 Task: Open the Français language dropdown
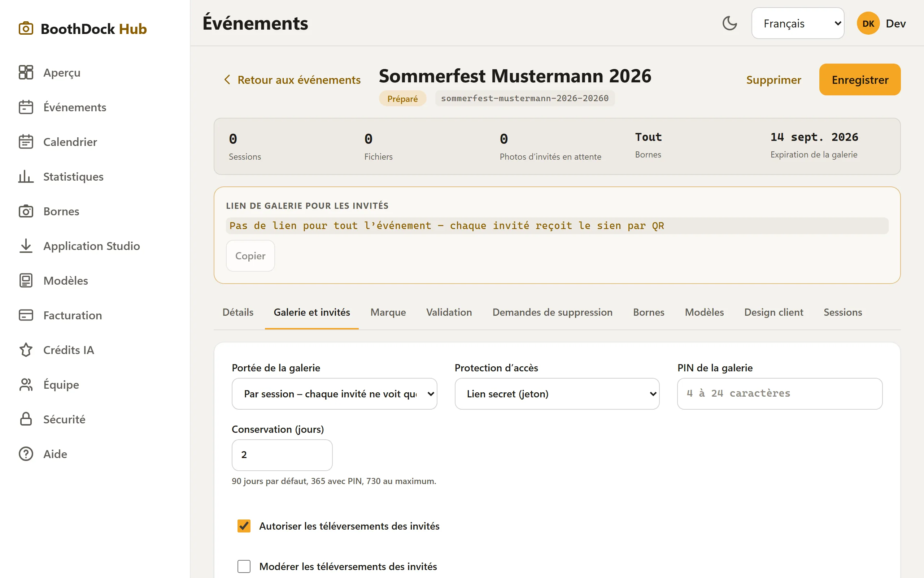(x=798, y=23)
